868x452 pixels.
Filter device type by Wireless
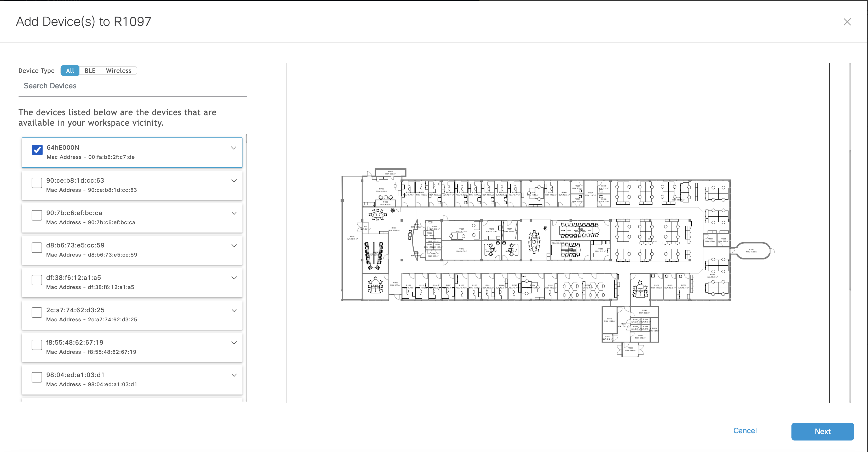118,71
